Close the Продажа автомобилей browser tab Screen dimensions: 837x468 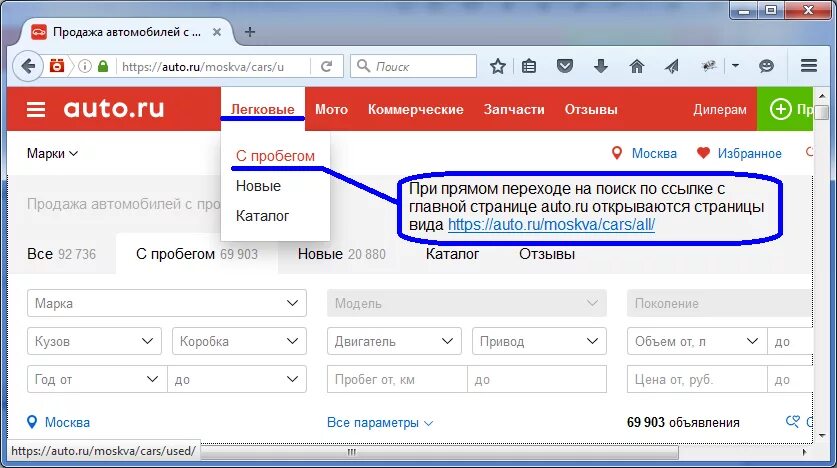tap(217, 32)
